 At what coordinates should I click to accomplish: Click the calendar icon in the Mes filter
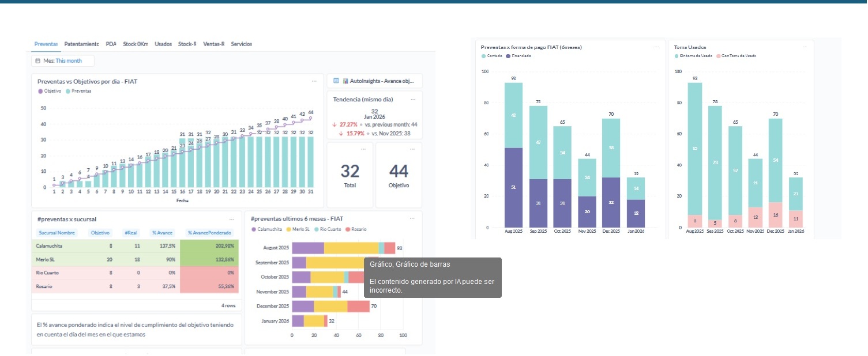(38, 60)
